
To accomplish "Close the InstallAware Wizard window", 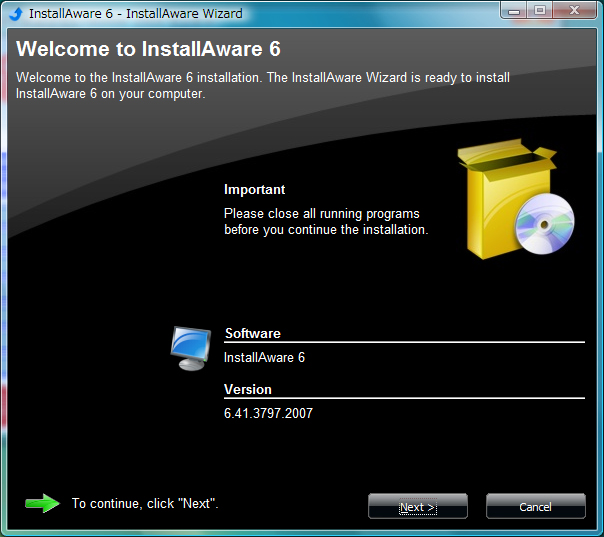I will coord(575,11).
